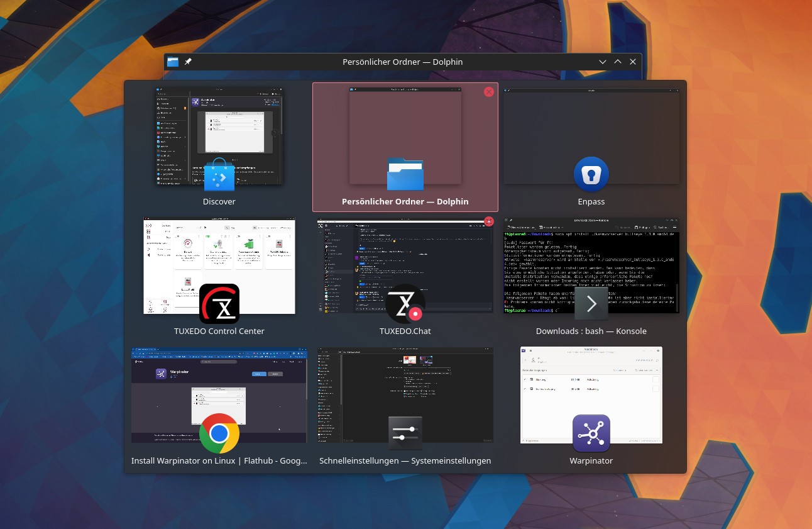Select the TUXEDO Control Center icon
812x529 pixels.
click(x=219, y=304)
